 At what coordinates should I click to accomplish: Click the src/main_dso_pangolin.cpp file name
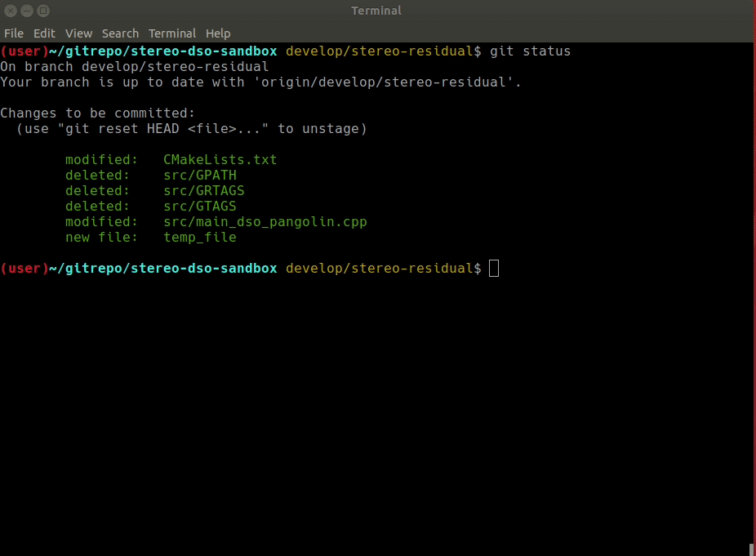tap(265, 222)
